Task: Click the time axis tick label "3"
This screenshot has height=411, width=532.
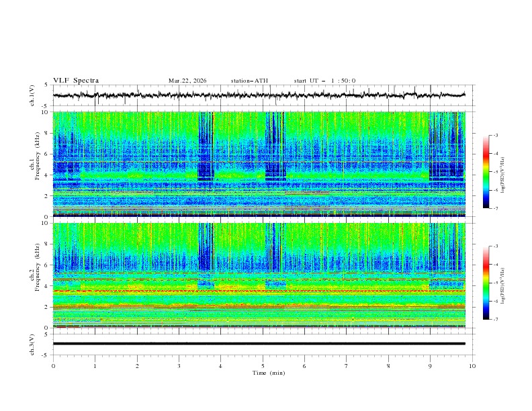Action: (179, 366)
